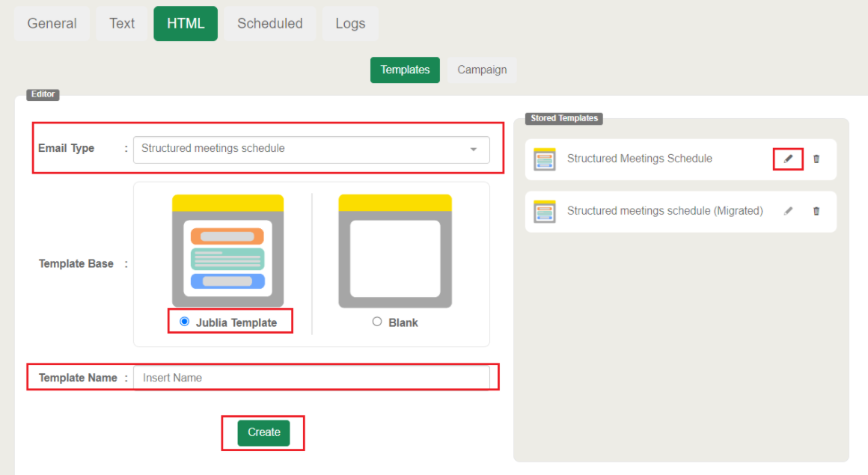The height and width of the screenshot is (475, 868).
Task: Switch to the General tab
Action: tap(52, 23)
